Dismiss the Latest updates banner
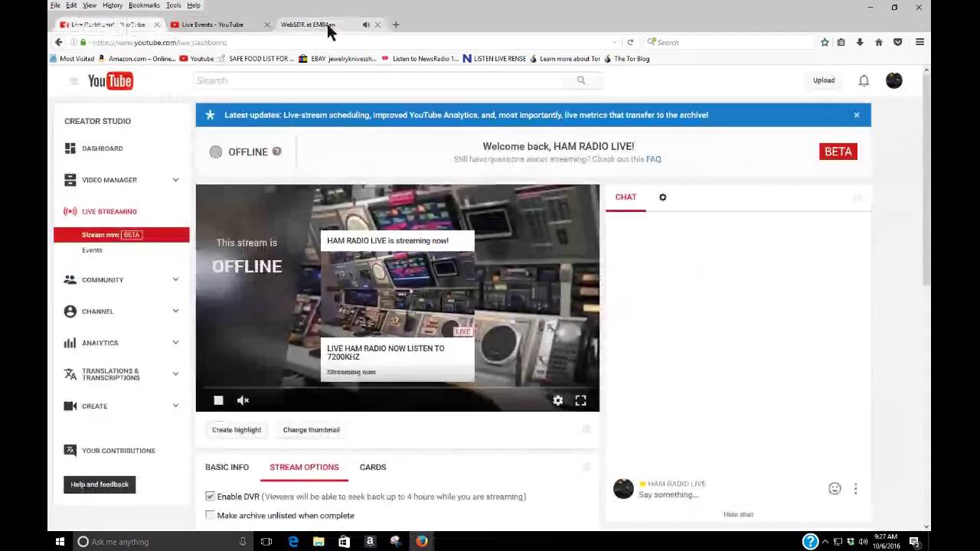The height and width of the screenshot is (551, 980). click(856, 115)
